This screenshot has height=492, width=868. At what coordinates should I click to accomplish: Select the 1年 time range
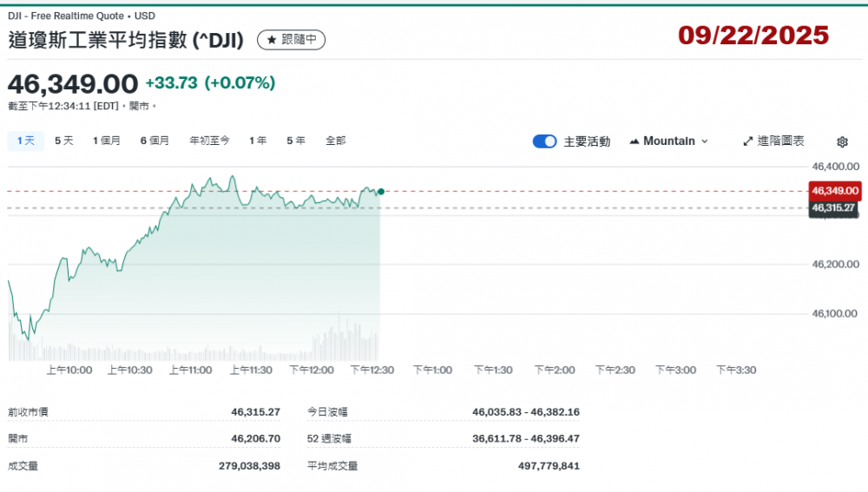pos(258,141)
